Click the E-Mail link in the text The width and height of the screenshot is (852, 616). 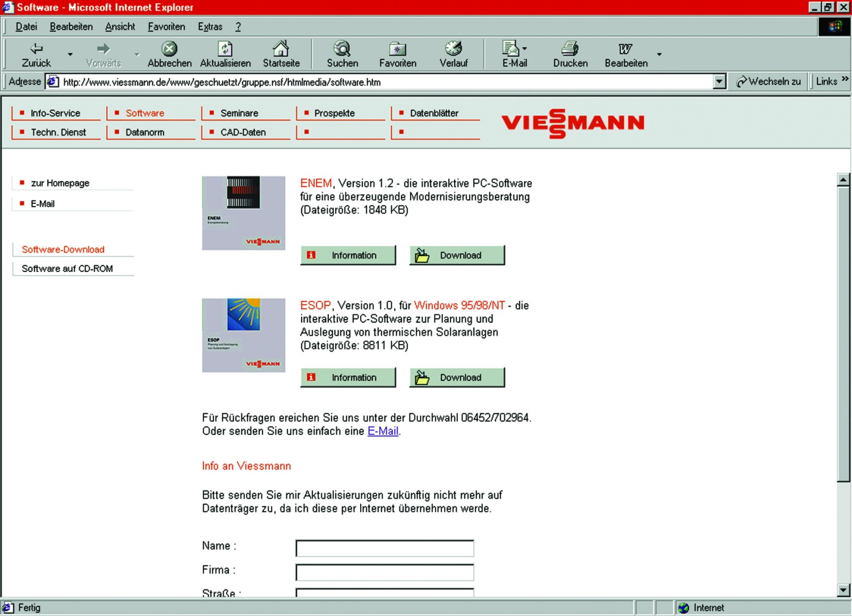click(383, 431)
